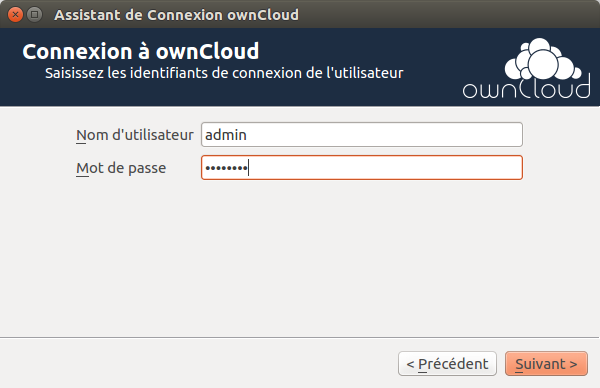Viewport: 600px width, 388px height.
Task: Click the maximize button in the title bar
Action: click(34, 15)
